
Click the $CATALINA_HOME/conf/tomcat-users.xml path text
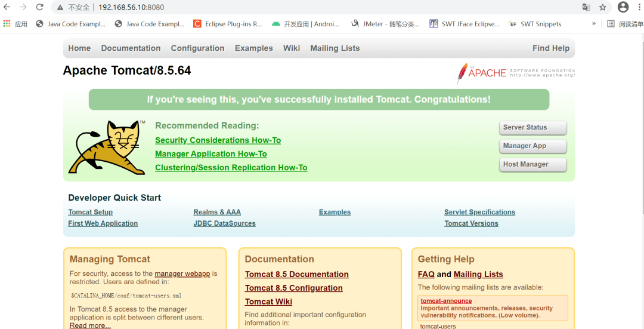tap(126, 296)
